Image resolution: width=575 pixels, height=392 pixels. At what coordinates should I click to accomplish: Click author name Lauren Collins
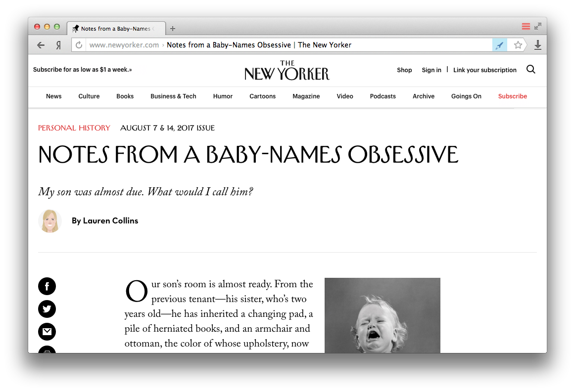click(111, 220)
